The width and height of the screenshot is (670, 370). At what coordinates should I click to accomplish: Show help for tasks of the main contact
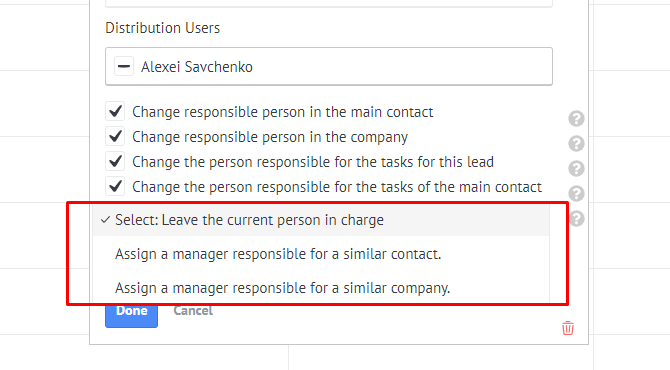tap(576, 194)
